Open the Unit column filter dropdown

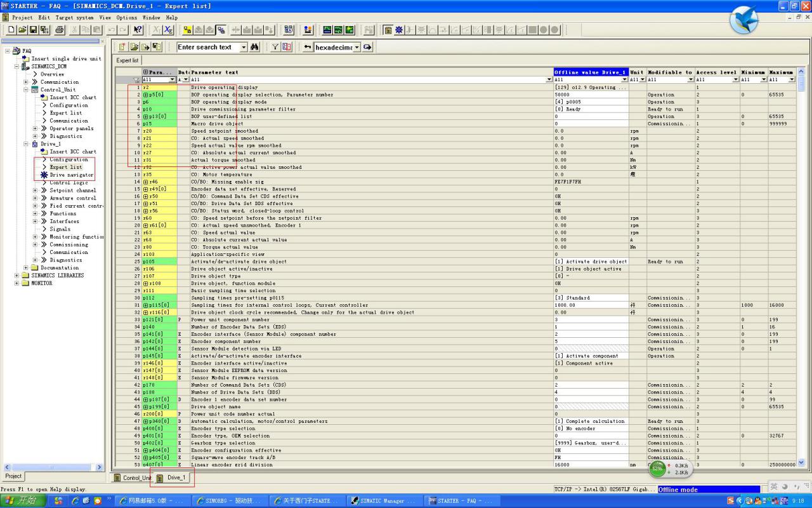(x=643, y=80)
